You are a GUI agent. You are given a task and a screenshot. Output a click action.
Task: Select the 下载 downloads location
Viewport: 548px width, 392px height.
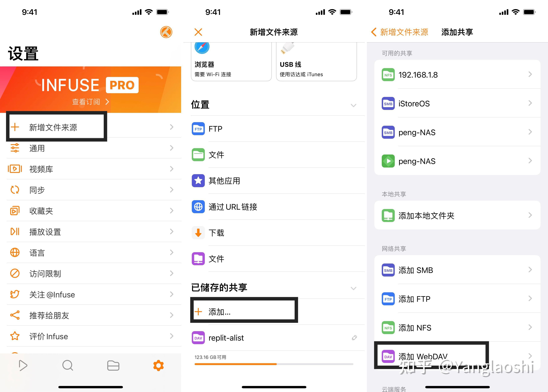[216, 233]
